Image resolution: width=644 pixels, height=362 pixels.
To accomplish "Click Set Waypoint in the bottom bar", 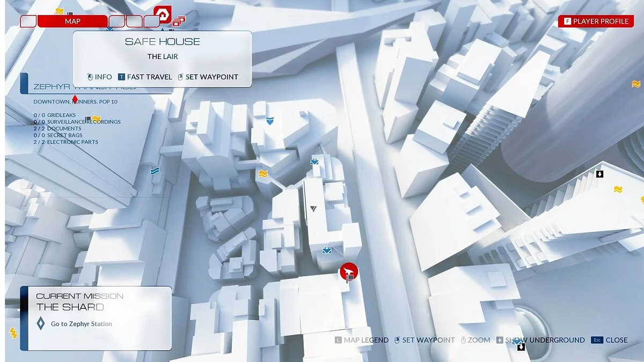I will tap(424, 340).
